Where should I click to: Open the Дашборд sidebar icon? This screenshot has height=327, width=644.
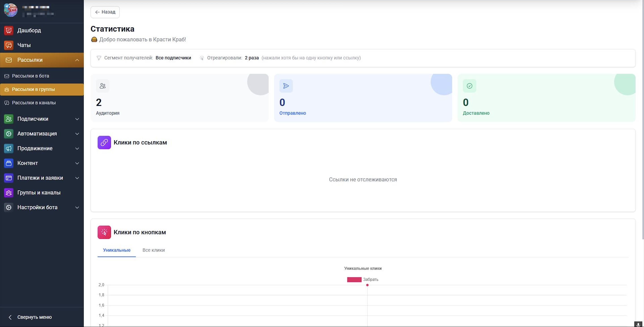8,30
